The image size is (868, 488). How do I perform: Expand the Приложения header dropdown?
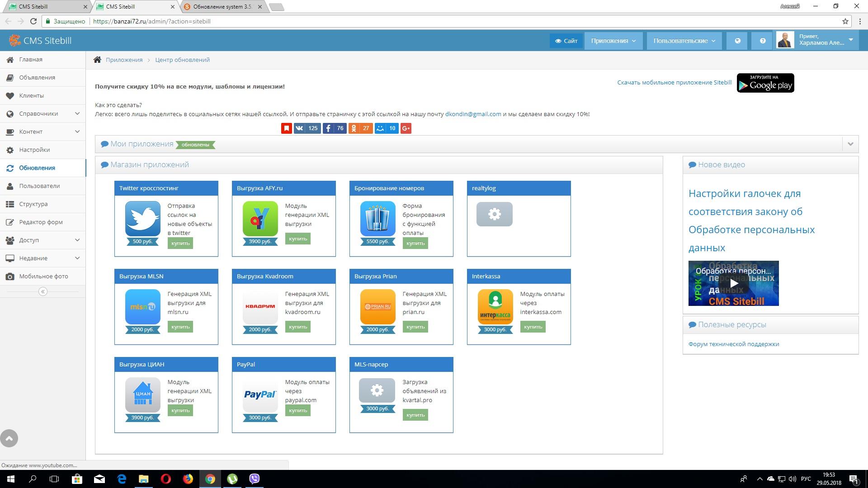point(613,41)
